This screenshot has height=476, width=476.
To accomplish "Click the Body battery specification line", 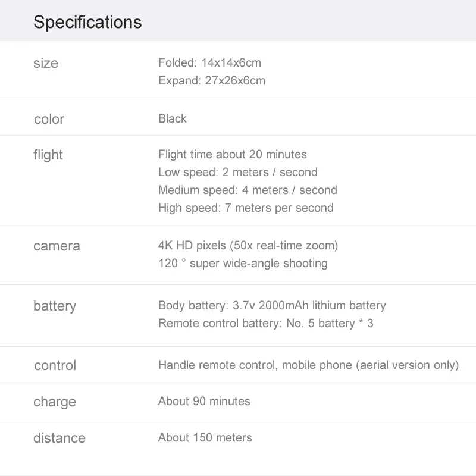I will [x=272, y=305].
